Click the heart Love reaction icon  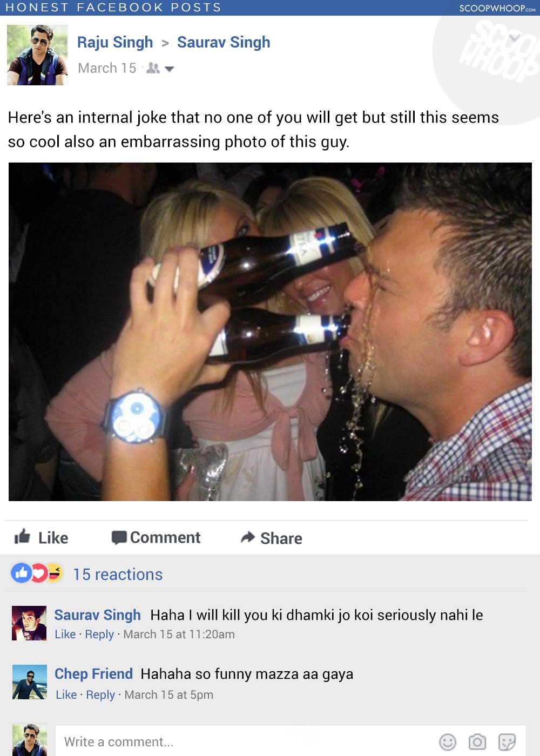click(x=39, y=573)
